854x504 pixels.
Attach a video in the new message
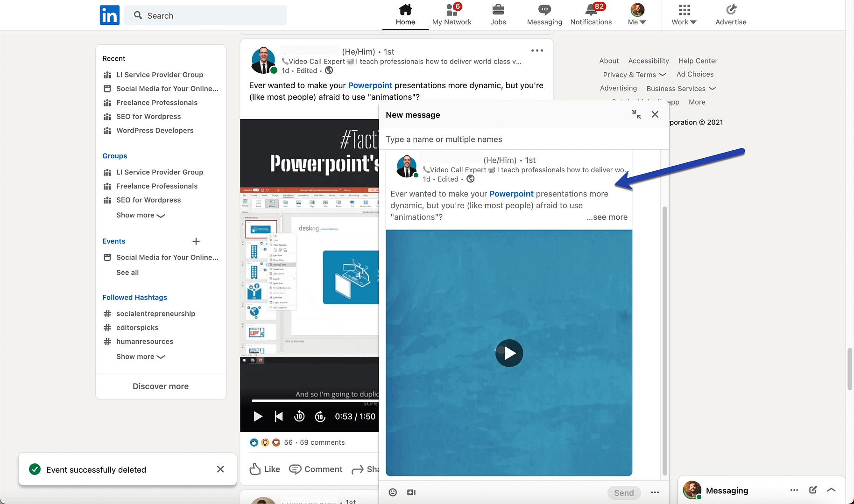(411, 492)
